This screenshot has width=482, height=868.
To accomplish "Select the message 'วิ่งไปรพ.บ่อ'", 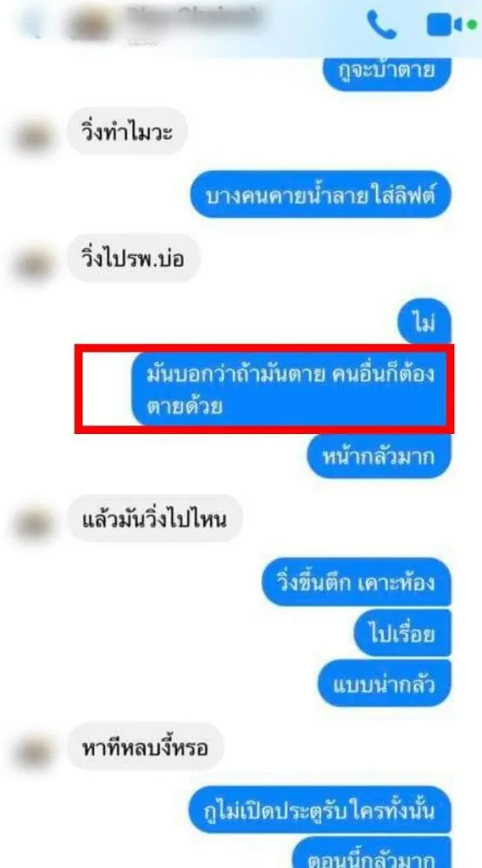I will coord(134,258).
